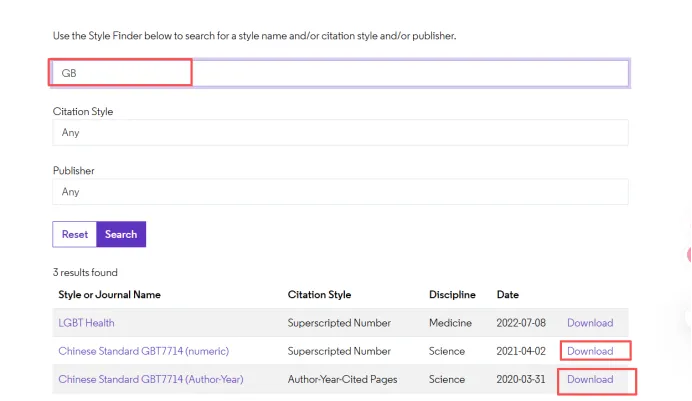This screenshot has width=692, height=401.
Task: Expand the Publisher dropdown
Action: 340,191
